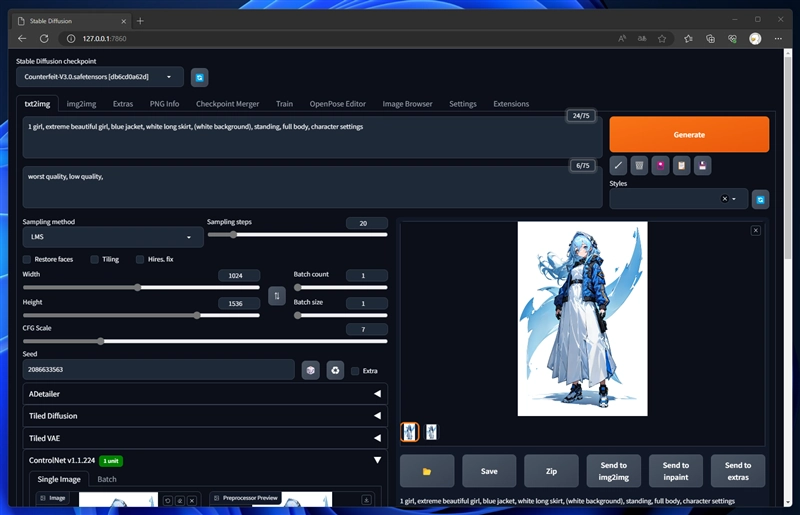Open the extra networks pink icon
Viewport: 800px width, 515px height.
tap(660, 165)
